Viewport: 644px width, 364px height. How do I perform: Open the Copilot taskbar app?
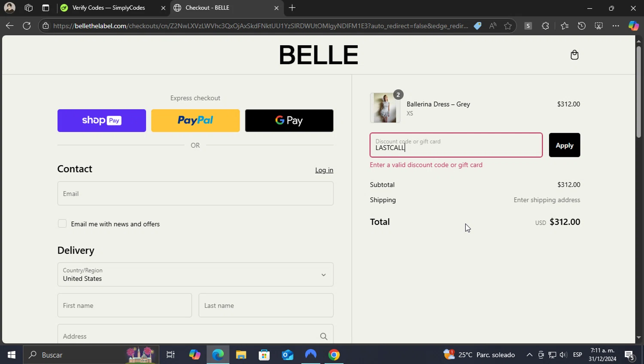tap(194, 355)
